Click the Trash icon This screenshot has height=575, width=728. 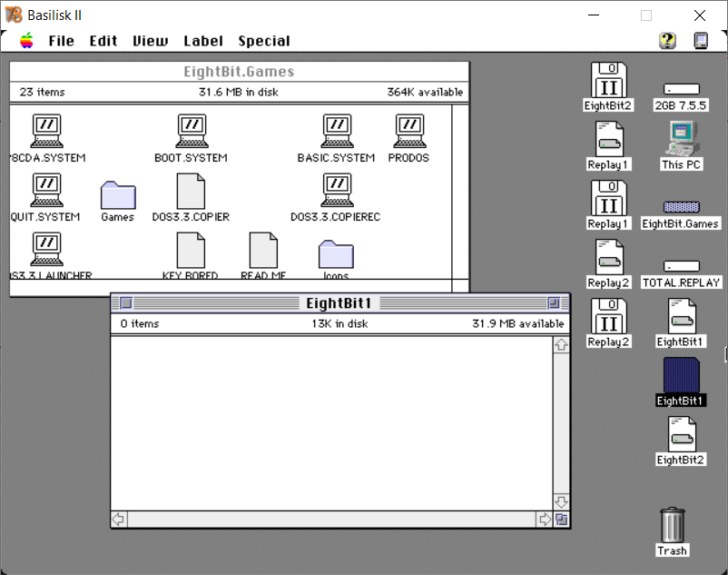pos(672,525)
